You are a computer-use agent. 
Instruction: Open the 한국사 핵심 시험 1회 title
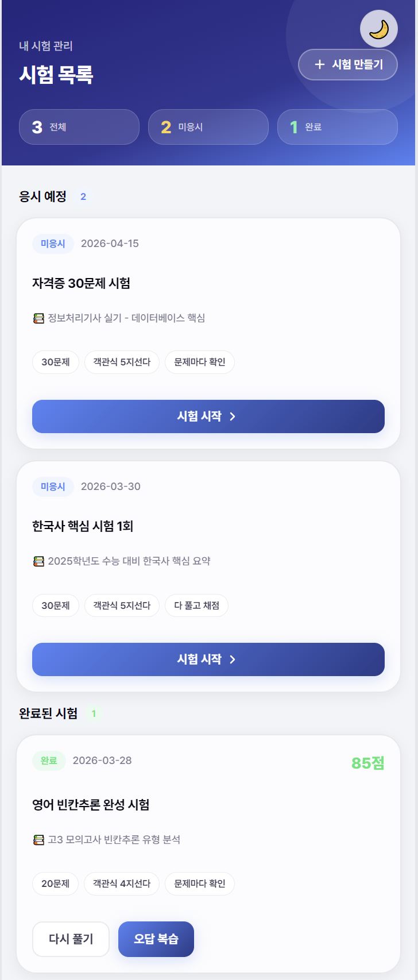(x=83, y=526)
